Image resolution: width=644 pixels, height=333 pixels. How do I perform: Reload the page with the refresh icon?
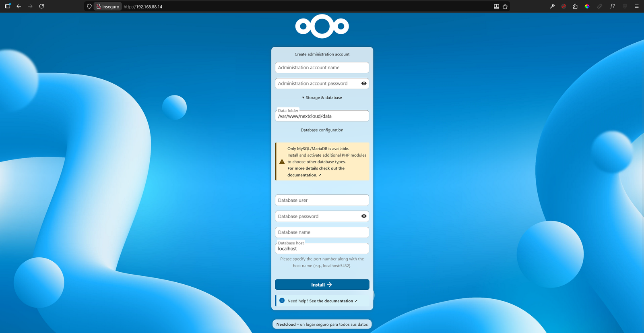coord(41,6)
